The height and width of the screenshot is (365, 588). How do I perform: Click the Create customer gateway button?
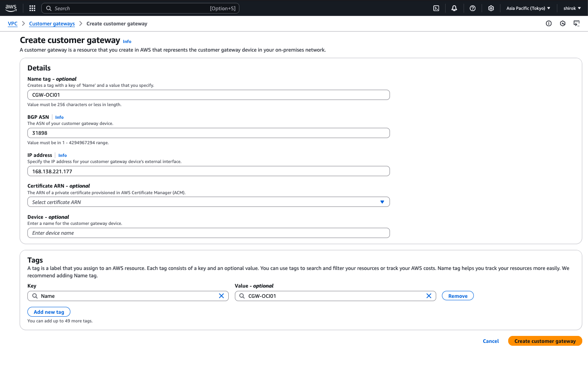pyautogui.click(x=545, y=341)
